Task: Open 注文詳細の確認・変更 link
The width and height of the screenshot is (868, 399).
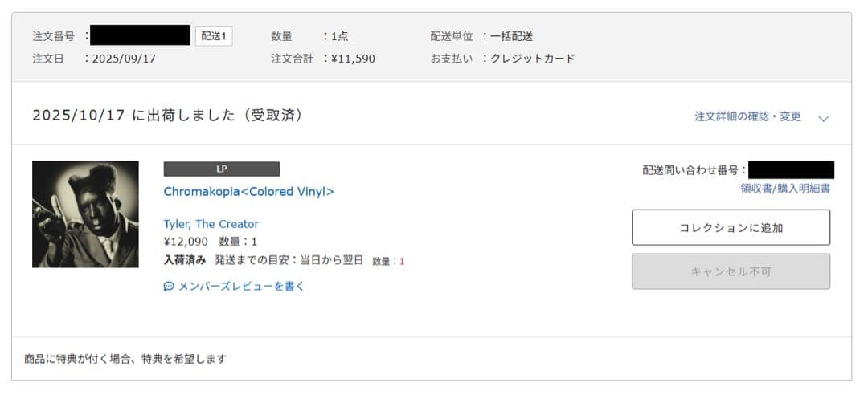Action: click(x=747, y=116)
